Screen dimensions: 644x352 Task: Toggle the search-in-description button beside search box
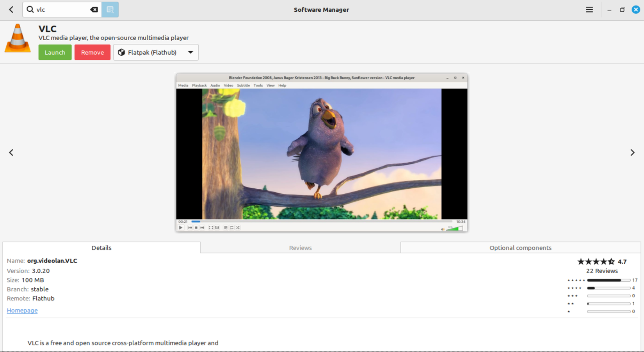click(x=110, y=9)
